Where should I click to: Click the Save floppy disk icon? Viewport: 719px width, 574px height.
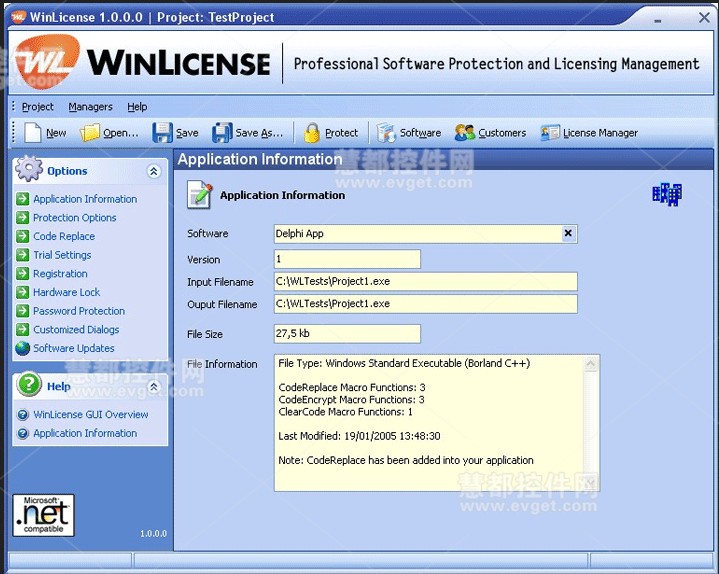(162, 132)
